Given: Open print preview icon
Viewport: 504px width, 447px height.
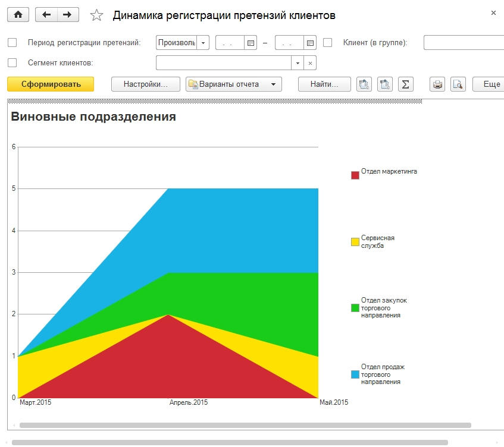Looking at the screenshot, I should [x=458, y=84].
